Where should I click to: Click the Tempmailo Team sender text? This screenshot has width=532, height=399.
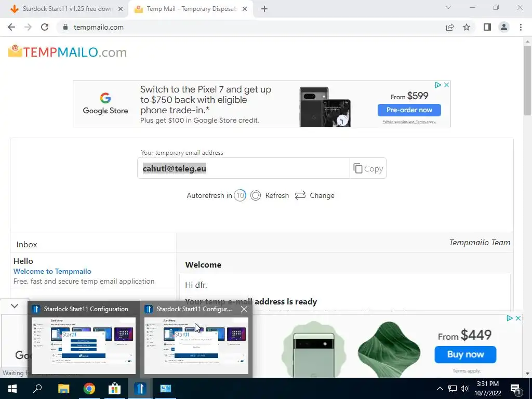pos(480,243)
